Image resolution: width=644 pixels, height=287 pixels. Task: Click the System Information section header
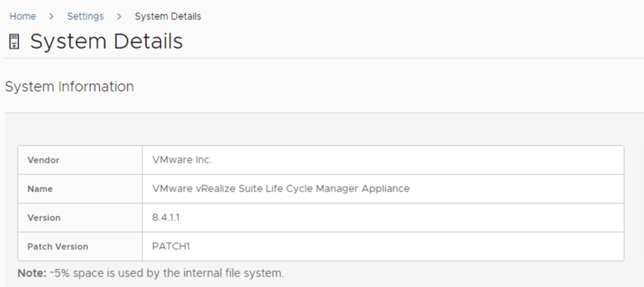point(69,87)
